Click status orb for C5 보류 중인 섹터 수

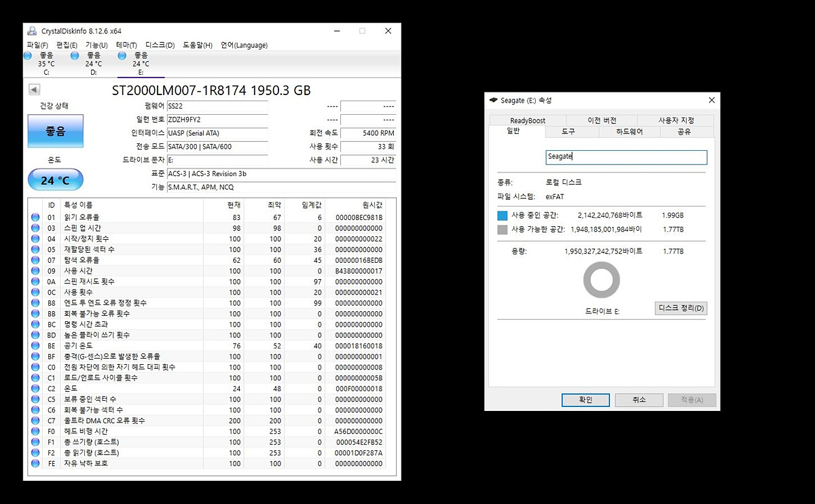(35, 399)
